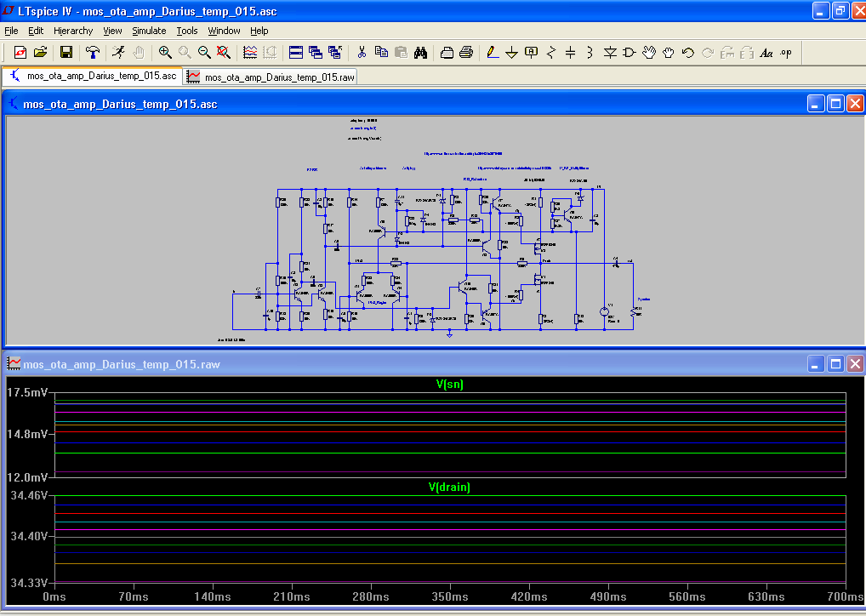Select the Draw Wire pencil tool
This screenshot has height=616, width=866.
pyautogui.click(x=493, y=53)
